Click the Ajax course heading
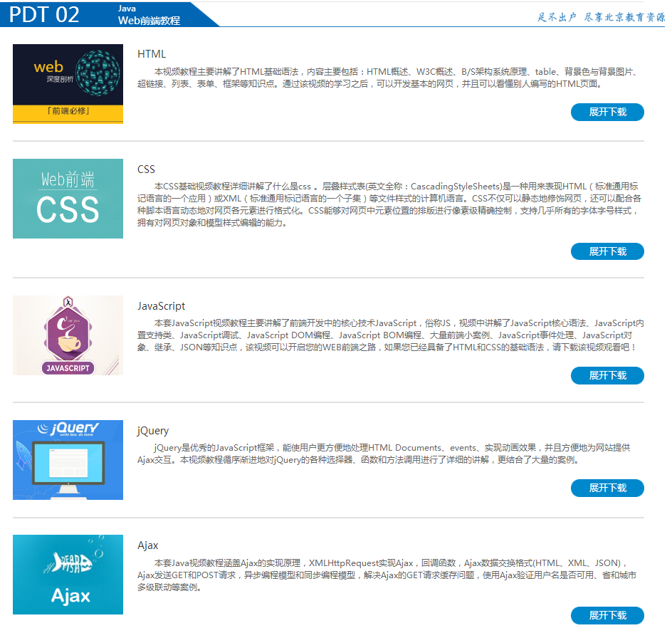The height and width of the screenshot is (633, 672). click(x=148, y=545)
